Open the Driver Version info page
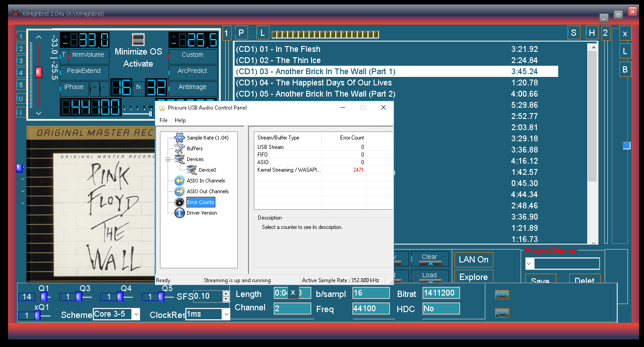This screenshot has width=644, height=347. tap(202, 213)
